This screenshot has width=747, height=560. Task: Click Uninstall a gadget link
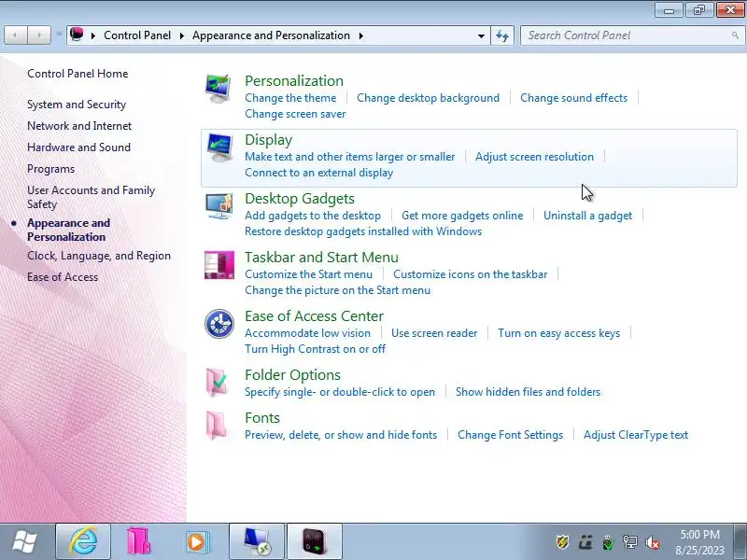tap(588, 216)
